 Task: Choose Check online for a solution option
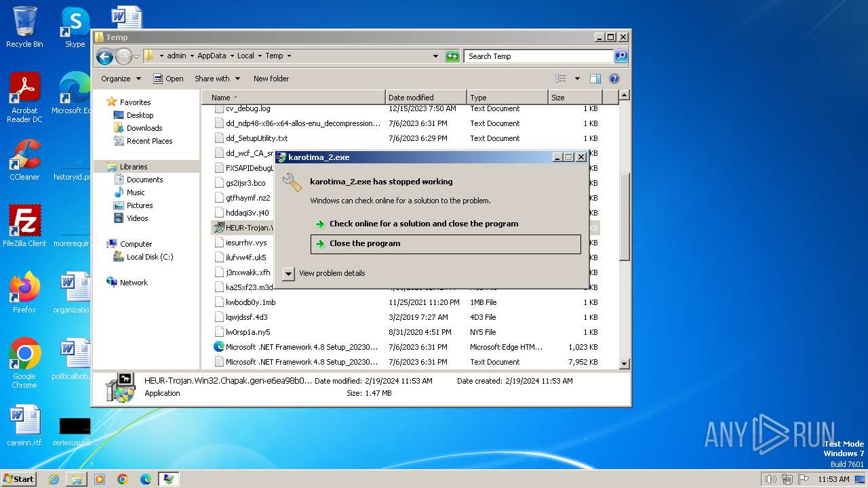446,224
